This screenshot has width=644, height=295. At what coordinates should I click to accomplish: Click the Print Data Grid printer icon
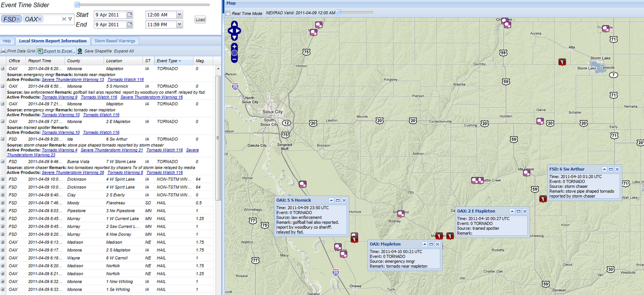(x=4, y=51)
